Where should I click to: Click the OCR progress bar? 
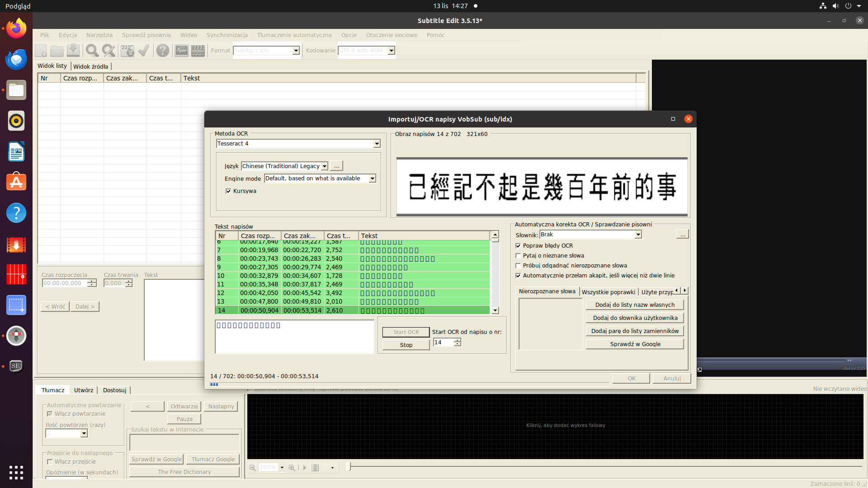point(410,385)
